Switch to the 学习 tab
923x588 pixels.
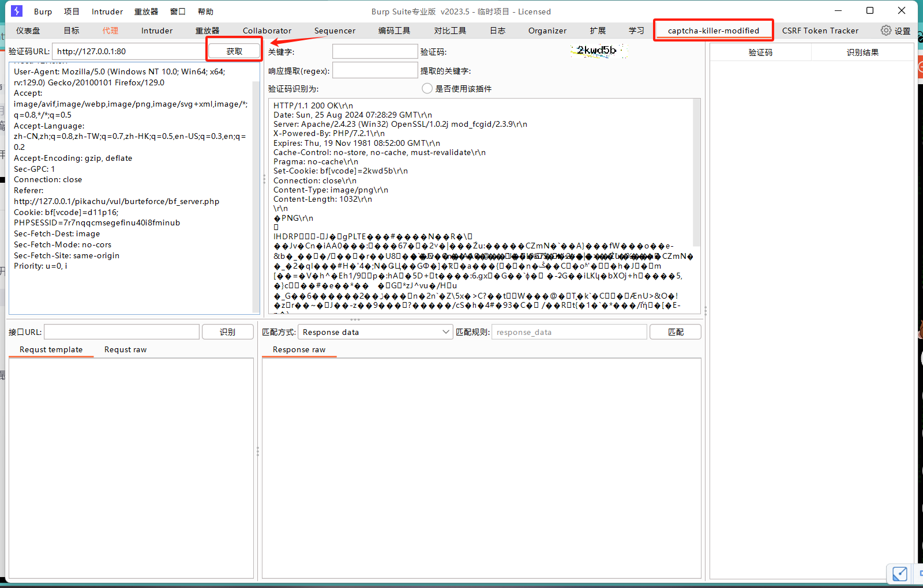(636, 31)
